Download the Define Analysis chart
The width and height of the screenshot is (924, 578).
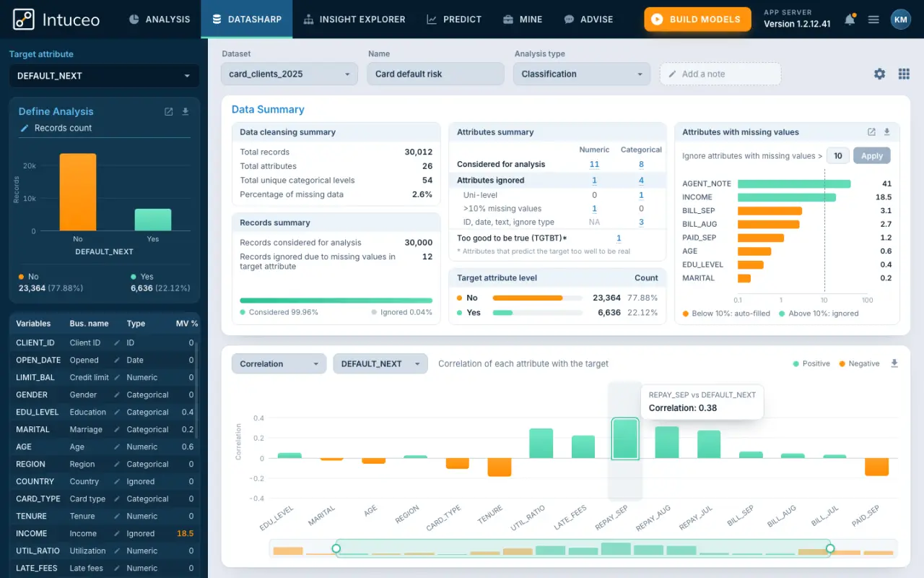[186, 111]
